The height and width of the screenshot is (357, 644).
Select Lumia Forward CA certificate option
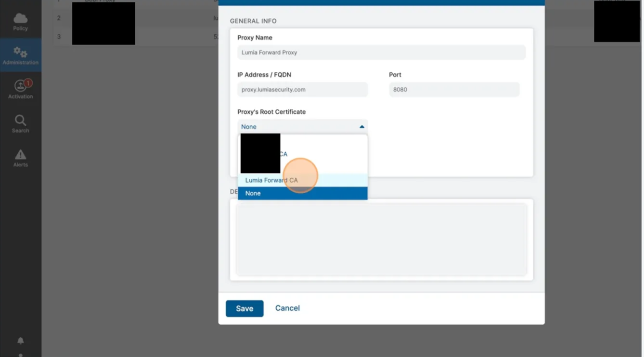pos(302,180)
